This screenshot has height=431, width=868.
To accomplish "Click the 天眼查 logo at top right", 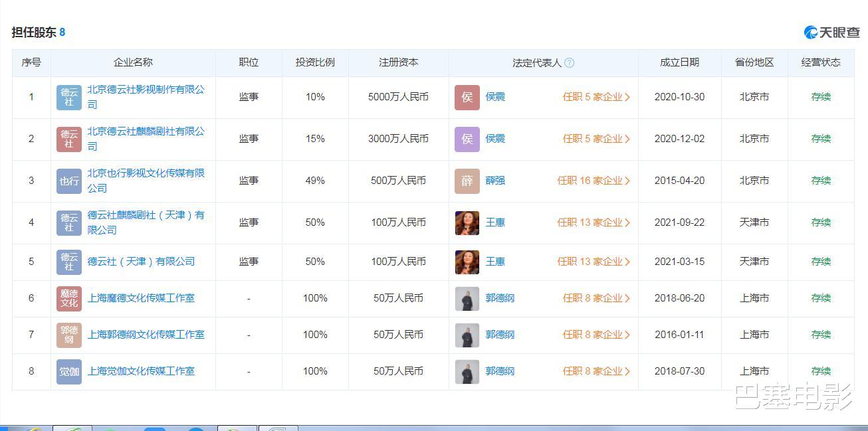I will (831, 32).
